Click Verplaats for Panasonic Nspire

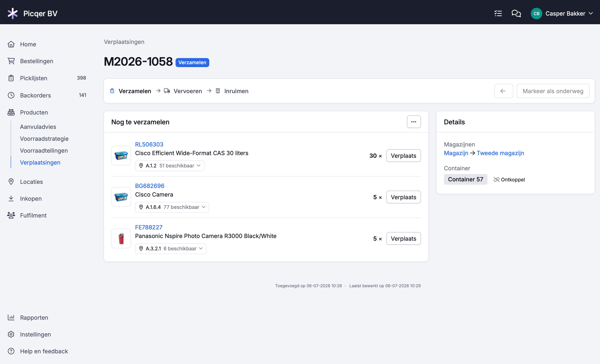[x=403, y=238]
